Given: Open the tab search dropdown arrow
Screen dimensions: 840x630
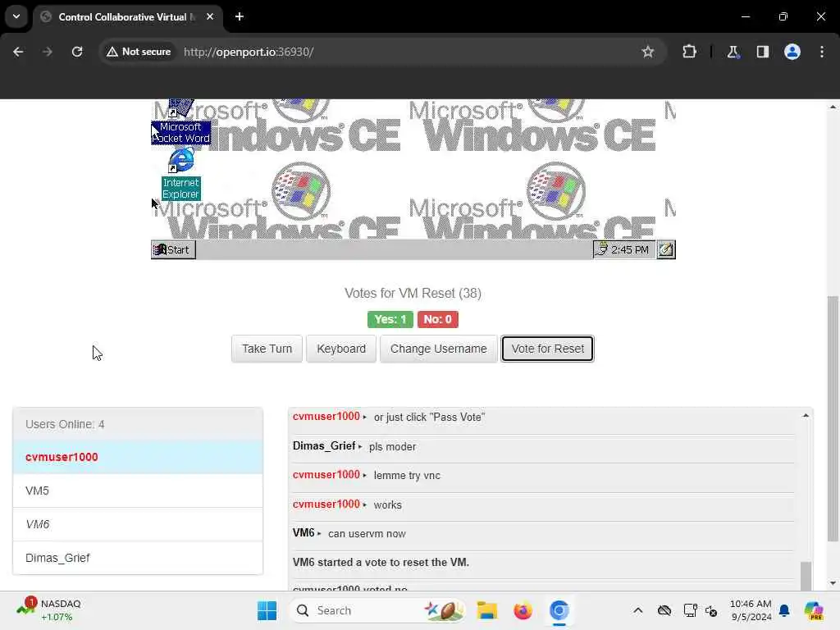Looking at the screenshot, I should pyautogui.click(x=16, y=16).
